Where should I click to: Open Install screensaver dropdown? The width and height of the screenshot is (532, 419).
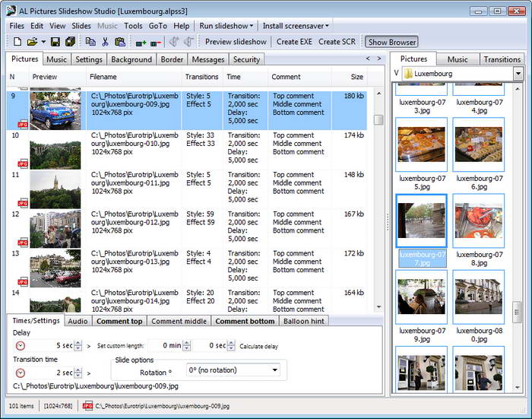click(296, 26)
